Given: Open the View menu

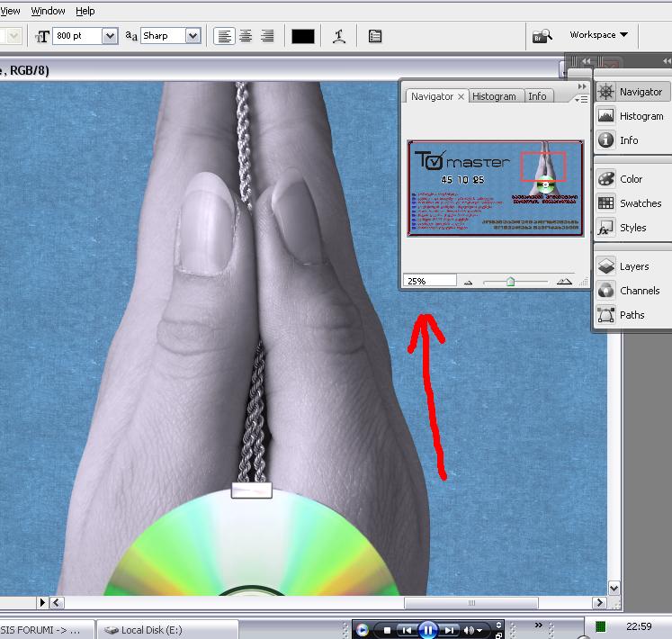Looking at the screenshot, I should point(10,11).
